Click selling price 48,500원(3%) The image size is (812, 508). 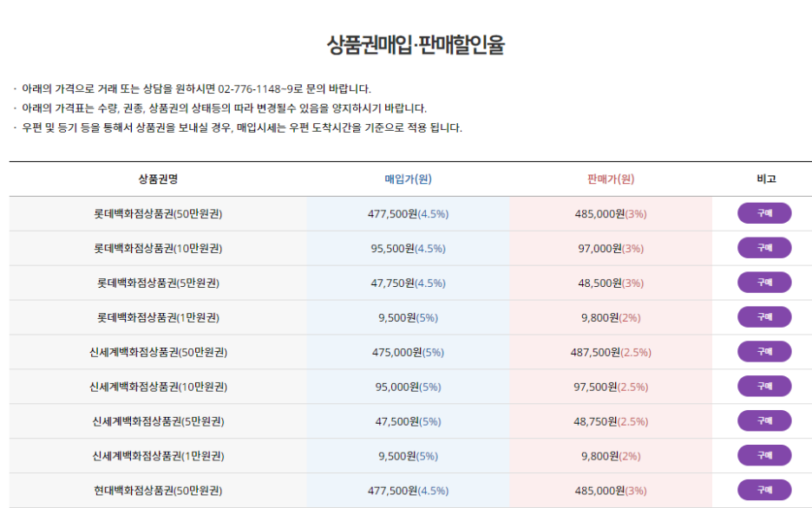[x=611, y=283]
